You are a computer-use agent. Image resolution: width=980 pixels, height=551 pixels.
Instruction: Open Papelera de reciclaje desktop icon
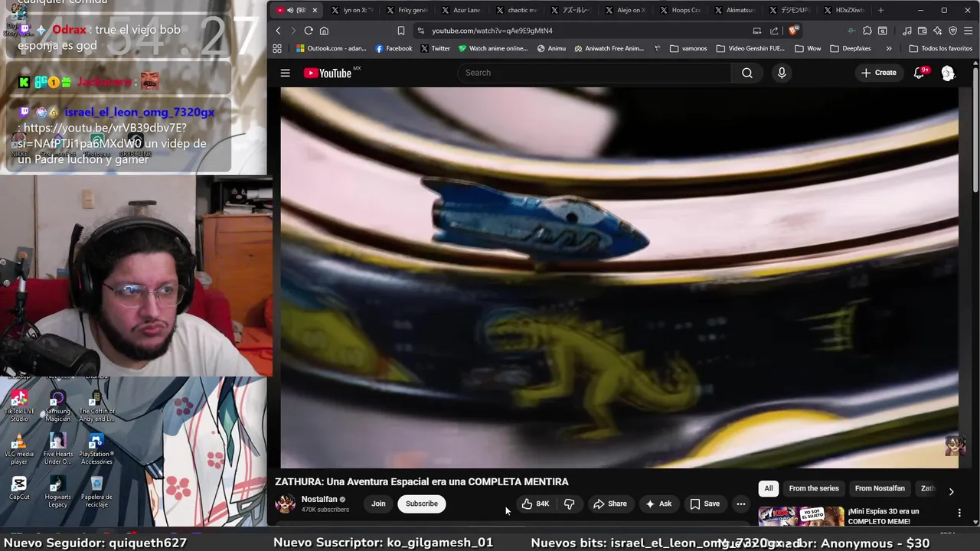(96, 491)
